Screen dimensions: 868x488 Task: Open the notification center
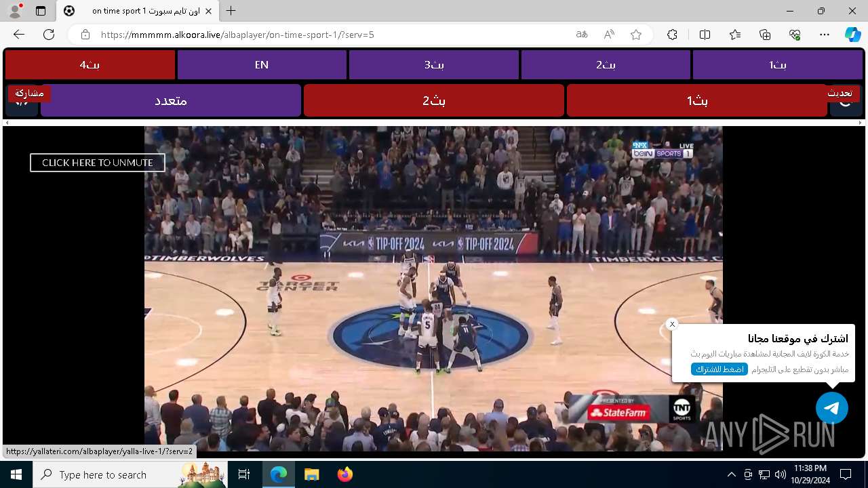point(846,474)
